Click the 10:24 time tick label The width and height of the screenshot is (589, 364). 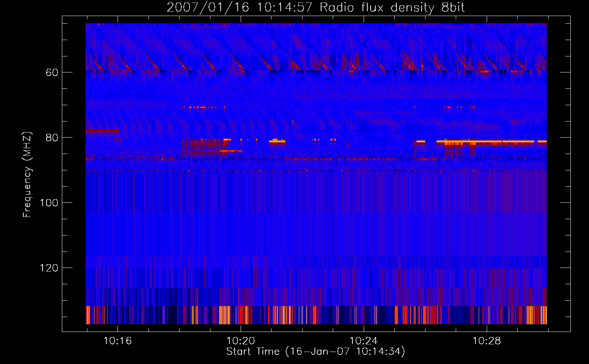click(364, 341)
